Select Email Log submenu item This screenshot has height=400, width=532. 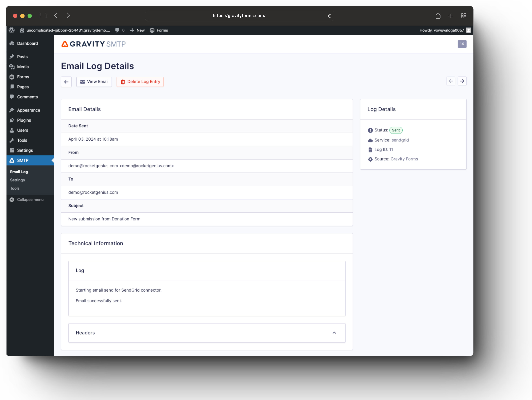coord(19,172)
